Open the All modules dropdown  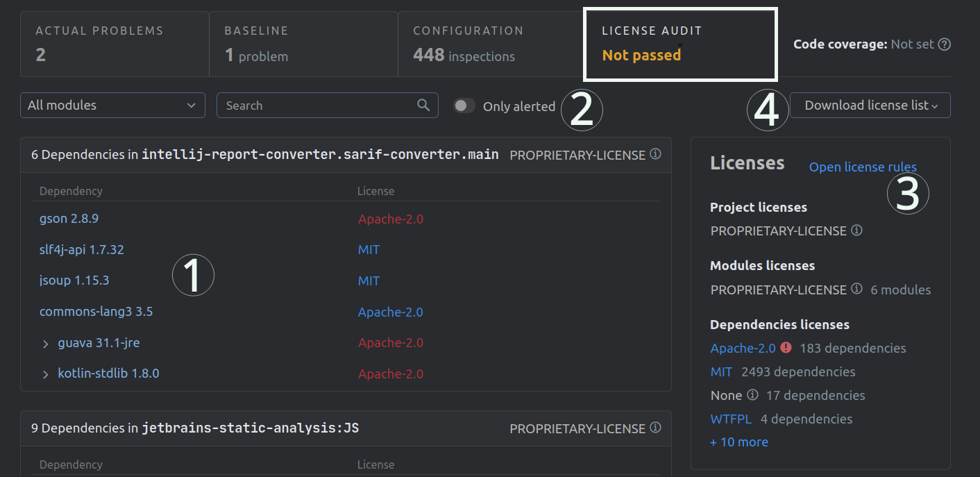tap(112, 105)
